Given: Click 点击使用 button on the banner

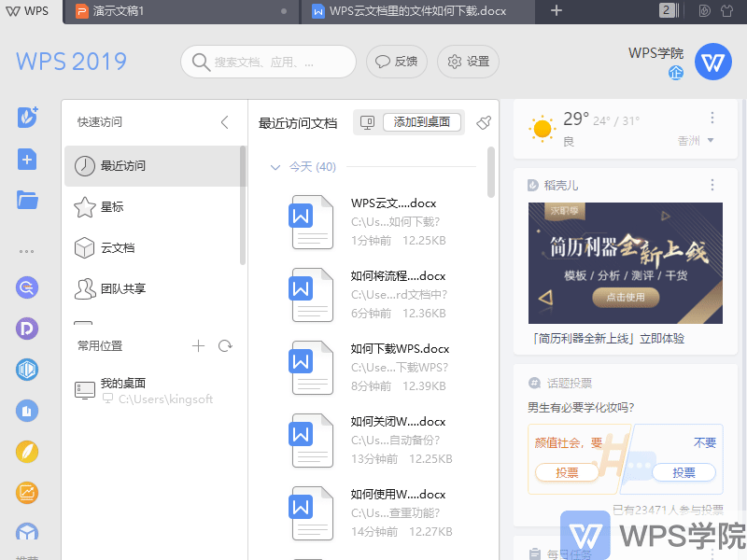Looking at the screenshot, I should [x=626, y=297].
